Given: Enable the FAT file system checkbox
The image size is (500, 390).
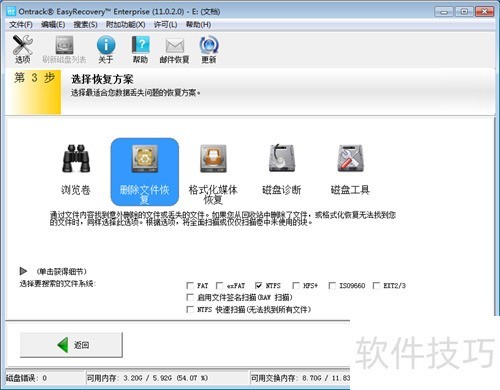Looking at the screenshot, I should 190,286.
